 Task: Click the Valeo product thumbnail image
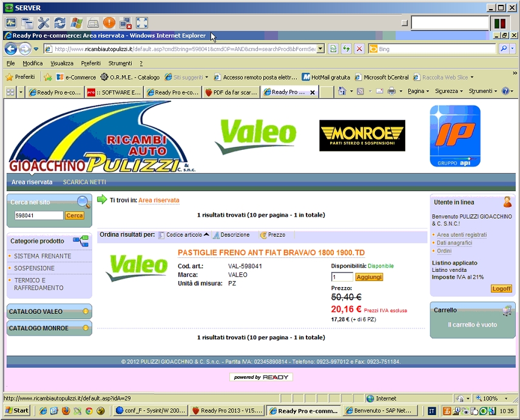(137, 267)
